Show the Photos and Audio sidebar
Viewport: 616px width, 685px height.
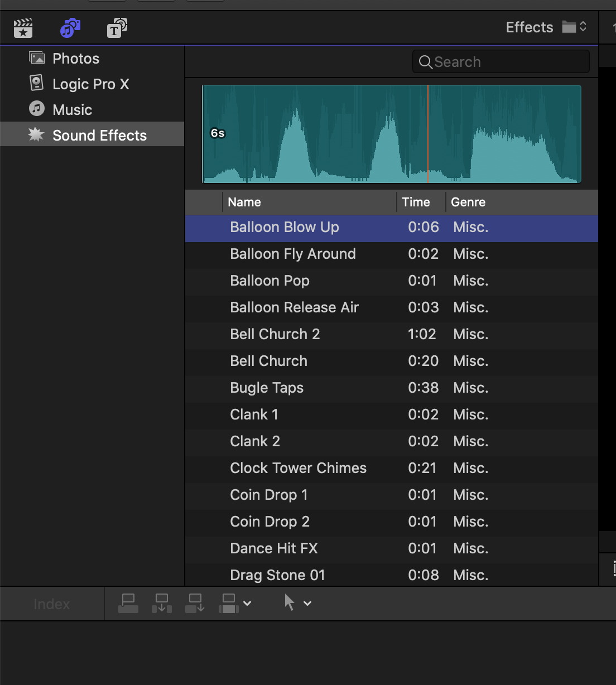click(x=70, y=28)
